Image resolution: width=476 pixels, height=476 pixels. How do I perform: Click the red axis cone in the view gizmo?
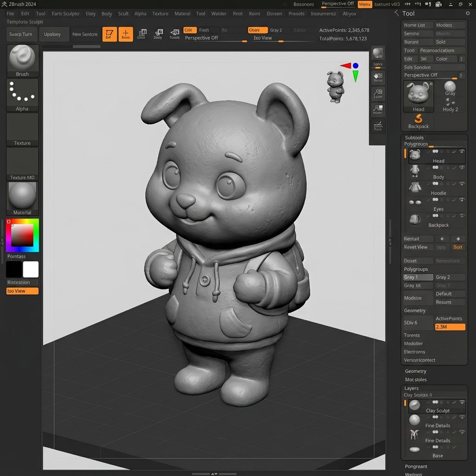pos(345,65)
